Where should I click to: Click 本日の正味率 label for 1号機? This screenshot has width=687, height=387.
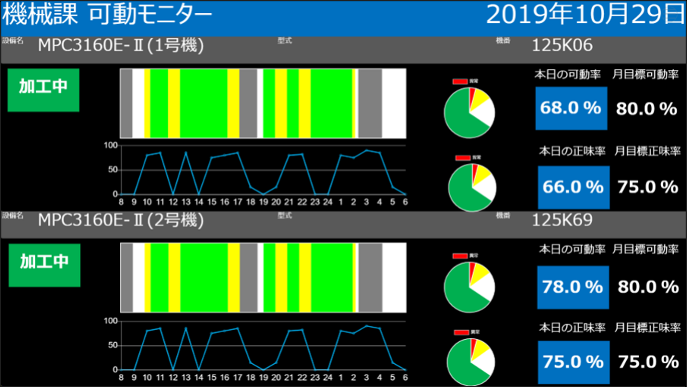572,152
